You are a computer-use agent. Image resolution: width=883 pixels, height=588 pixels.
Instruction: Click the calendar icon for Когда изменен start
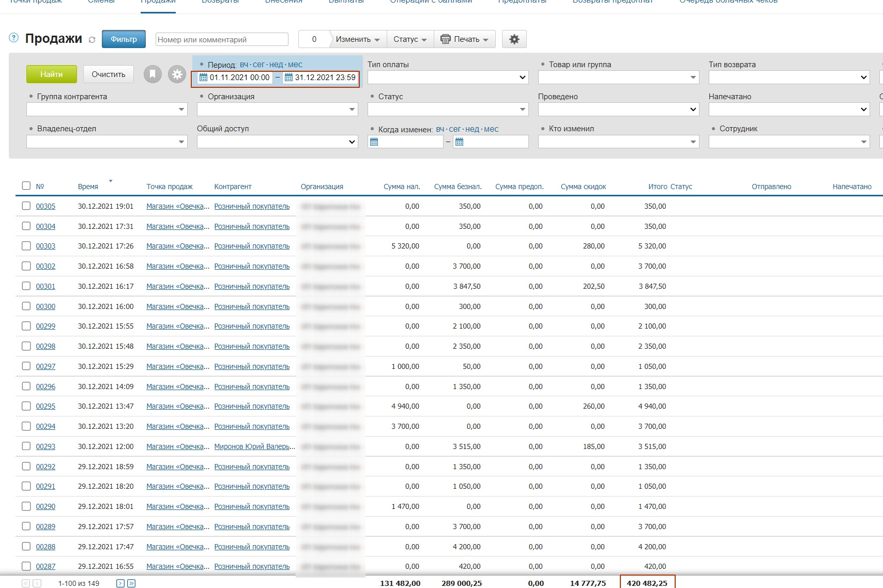click(374, 142)
